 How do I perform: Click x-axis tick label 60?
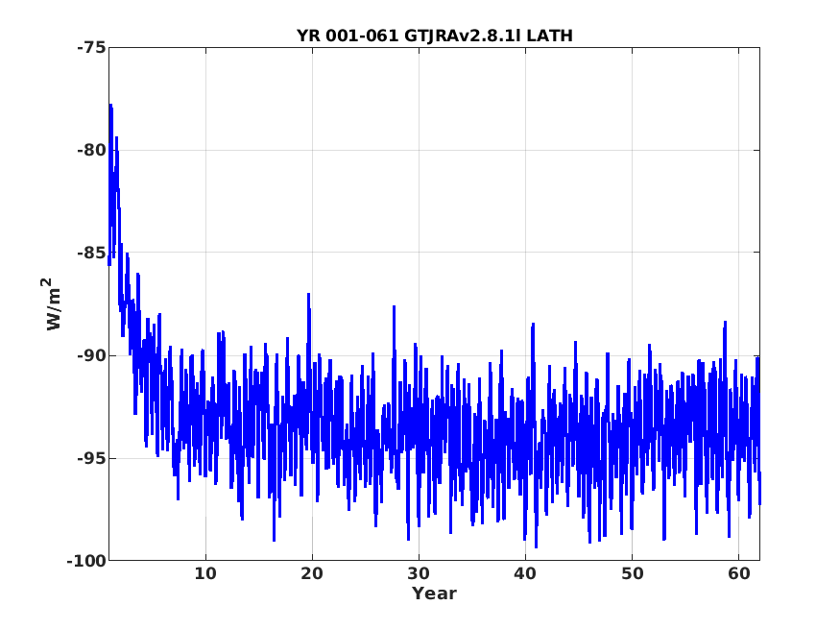point(738,573)
